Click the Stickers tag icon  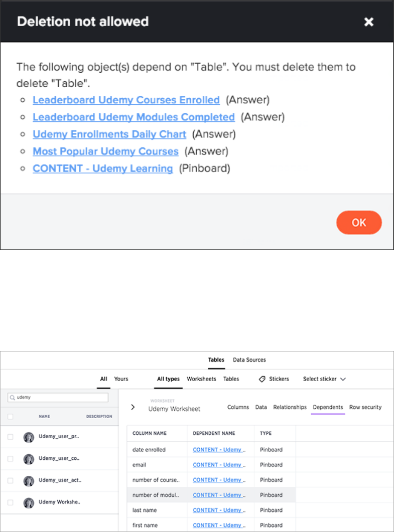[x=262, y=379]
